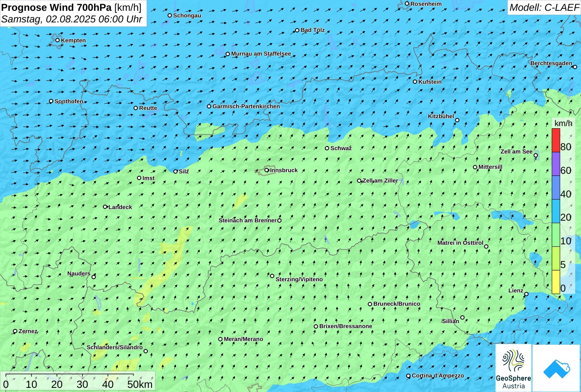Click the Garmisch-Partenkirchen label
The height and width of the screenshot is (392, 581).
click(x=246, y=106)
